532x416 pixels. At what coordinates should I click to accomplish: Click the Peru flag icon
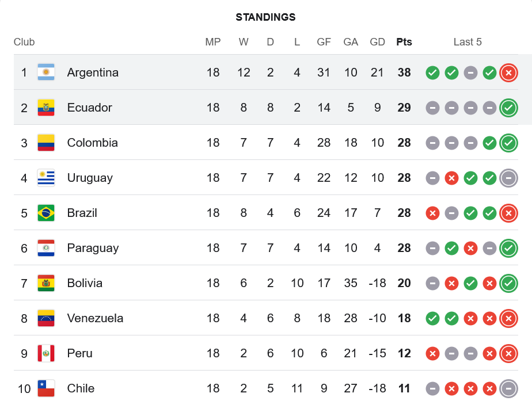[46, 353]
